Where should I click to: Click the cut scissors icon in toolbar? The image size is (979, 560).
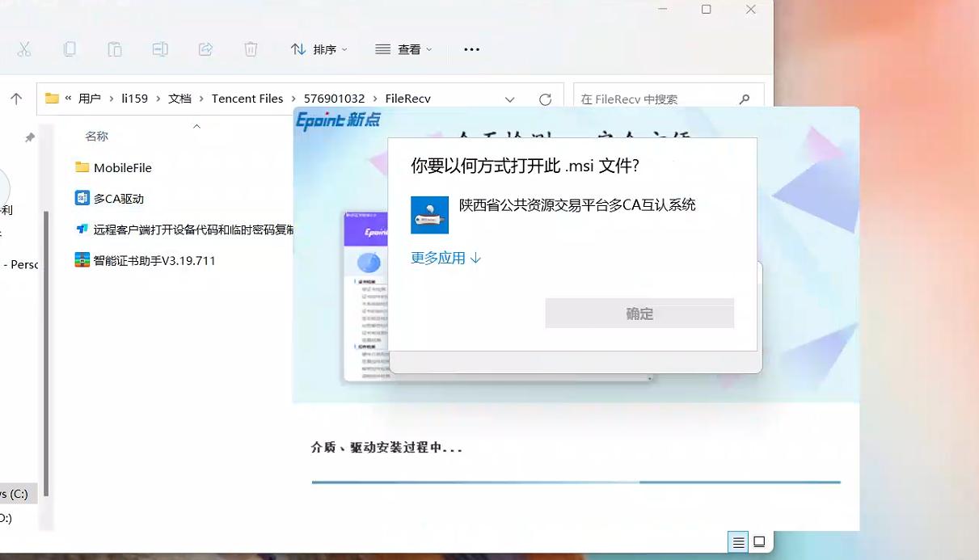tap(24, 49)
